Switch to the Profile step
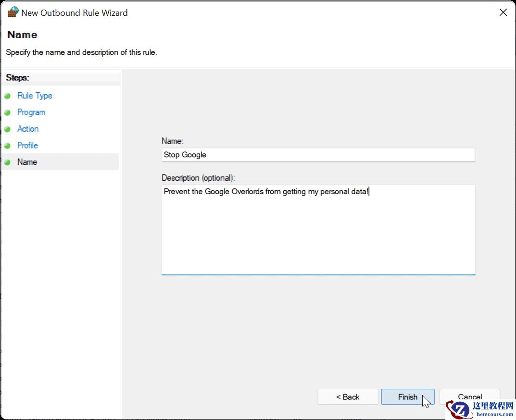Image resolution: width=516 pixels, height=420 pixels. click(x=27, y=145)
